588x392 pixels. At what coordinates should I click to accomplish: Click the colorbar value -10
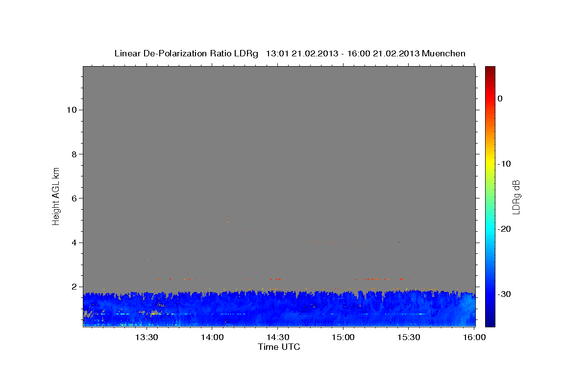pyautogui.click(x=505, y=164)
